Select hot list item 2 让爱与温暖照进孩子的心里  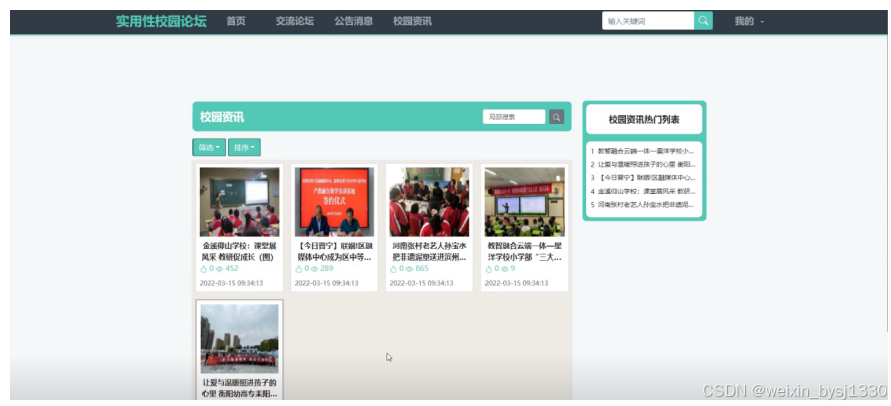(x=643, y=164)
